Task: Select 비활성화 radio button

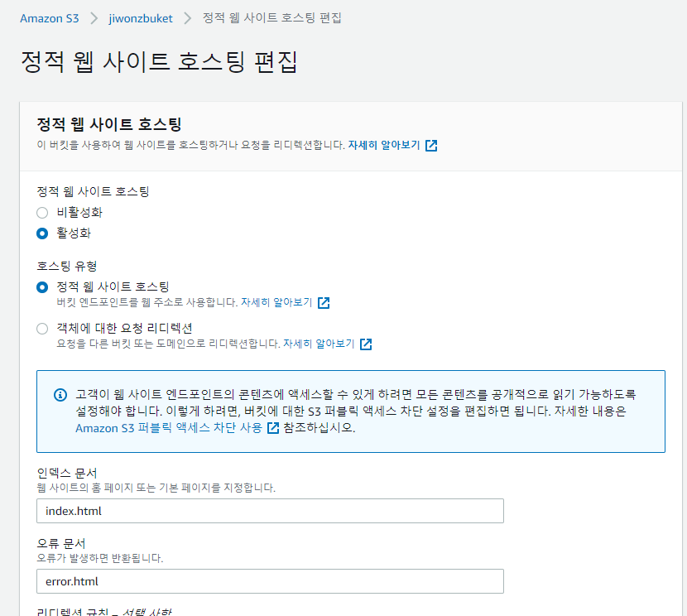Action: tap(42, 213)
